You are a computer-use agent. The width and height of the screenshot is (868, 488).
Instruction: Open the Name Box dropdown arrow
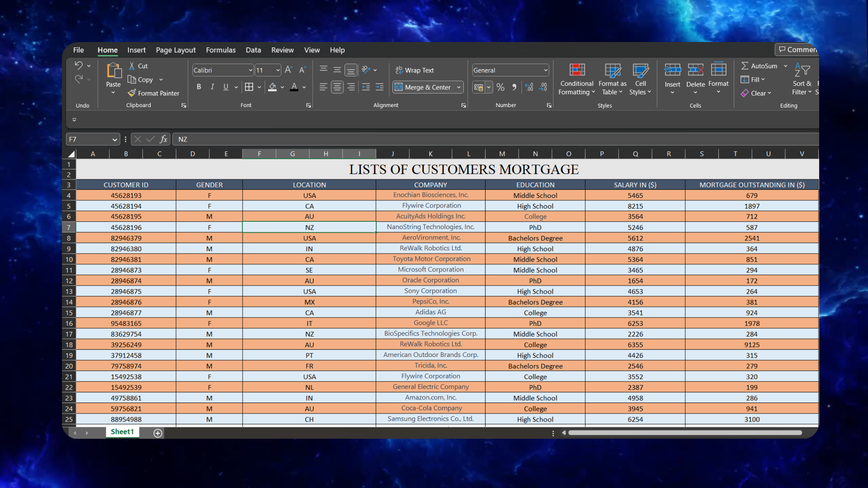115,140
